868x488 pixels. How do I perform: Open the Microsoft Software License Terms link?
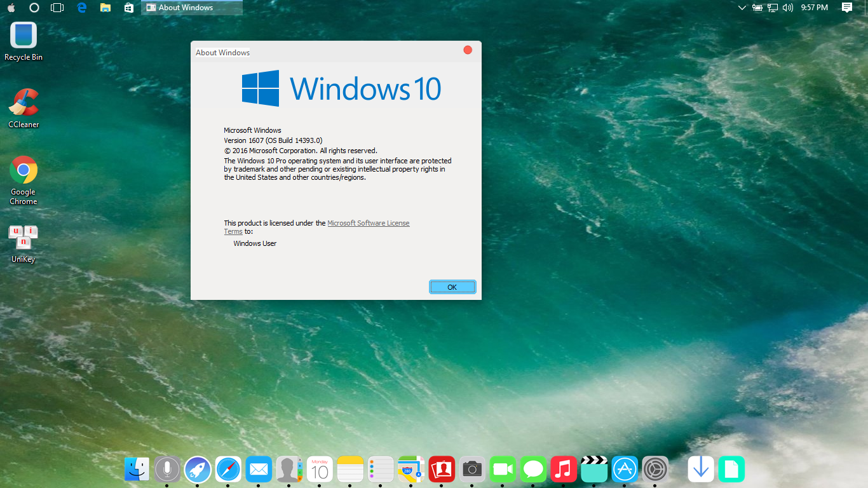[x=369, y=223]
